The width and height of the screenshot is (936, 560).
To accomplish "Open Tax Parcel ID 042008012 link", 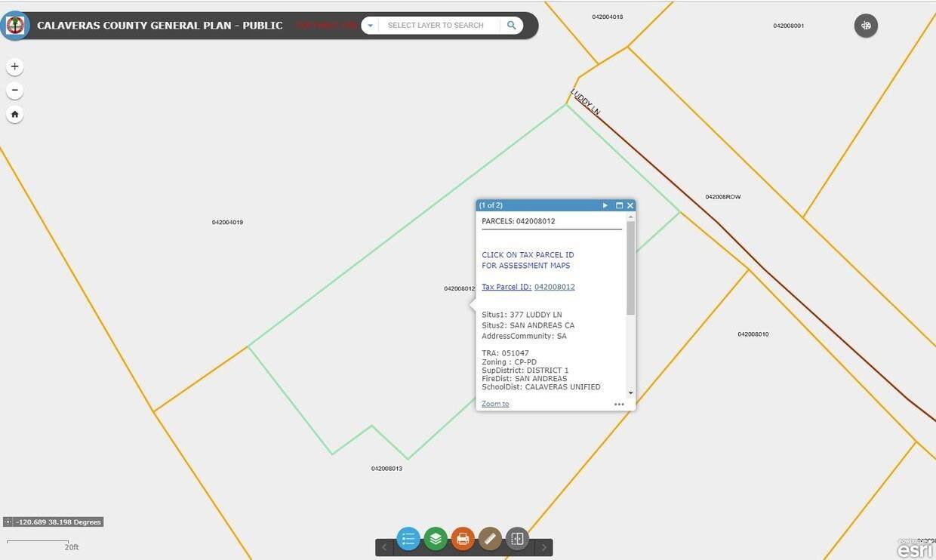I will click(554, 287).
